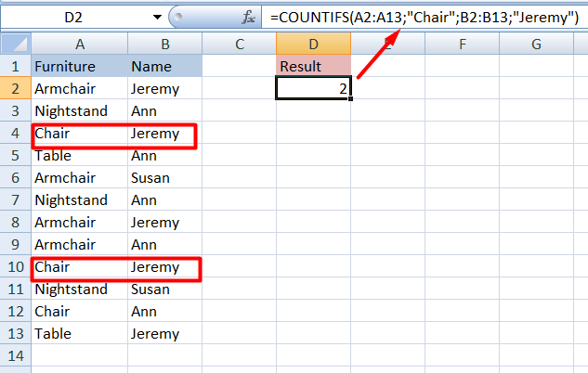588x373 pixels.
Task: Click Armchair cell in row 9
Action: coord(80,245)
